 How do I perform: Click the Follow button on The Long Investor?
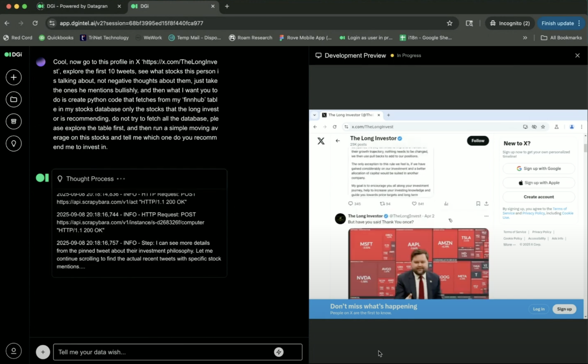[478, 141]
